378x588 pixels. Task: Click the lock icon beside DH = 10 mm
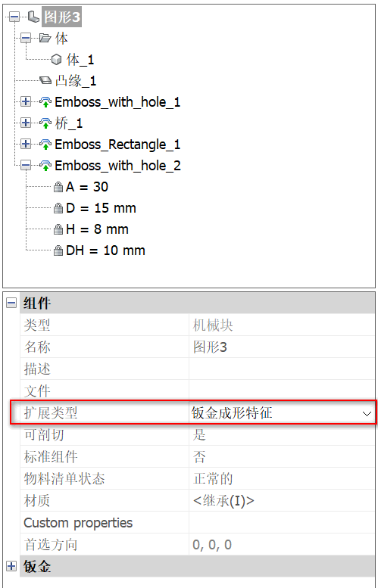coord(58,250)
